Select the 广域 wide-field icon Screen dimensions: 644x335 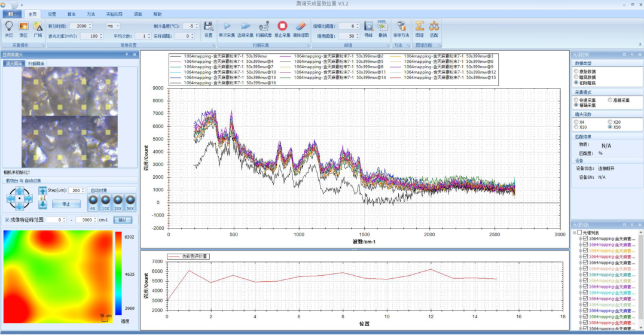(x=38, y=26)
